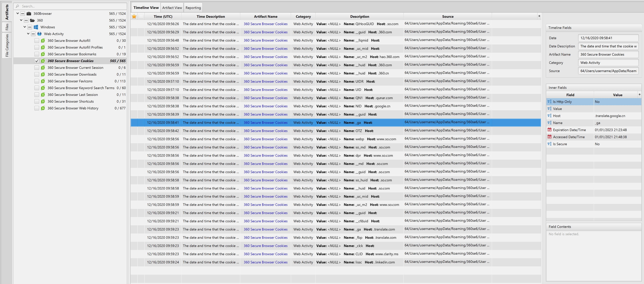
Task: Type in the artifacts Search field
Action: 72,6
